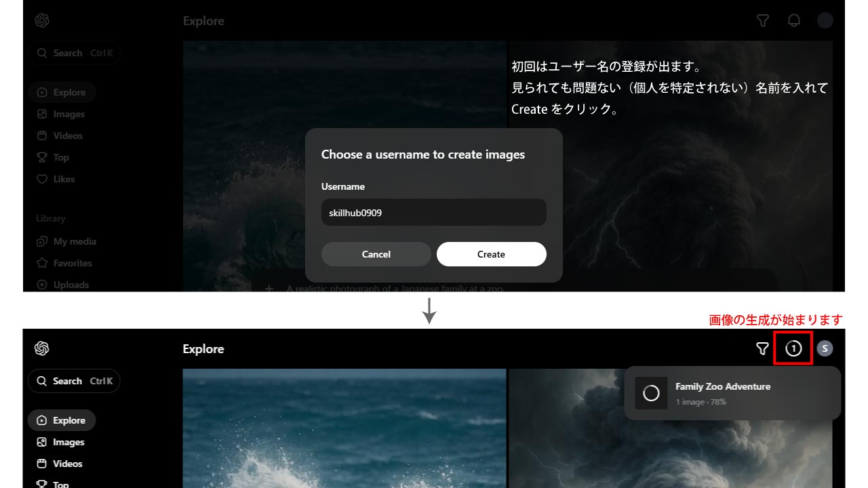The width and height of the screenshot is (868, 488).
Task: Click the plus icon in the prompt bar
Action: (x=269, y=288)
